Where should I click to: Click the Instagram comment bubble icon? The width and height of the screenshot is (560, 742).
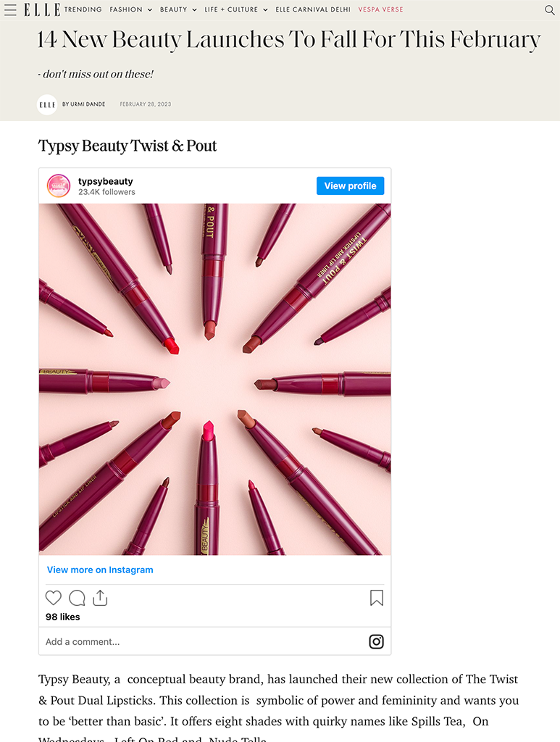click(x=77, y=598)
